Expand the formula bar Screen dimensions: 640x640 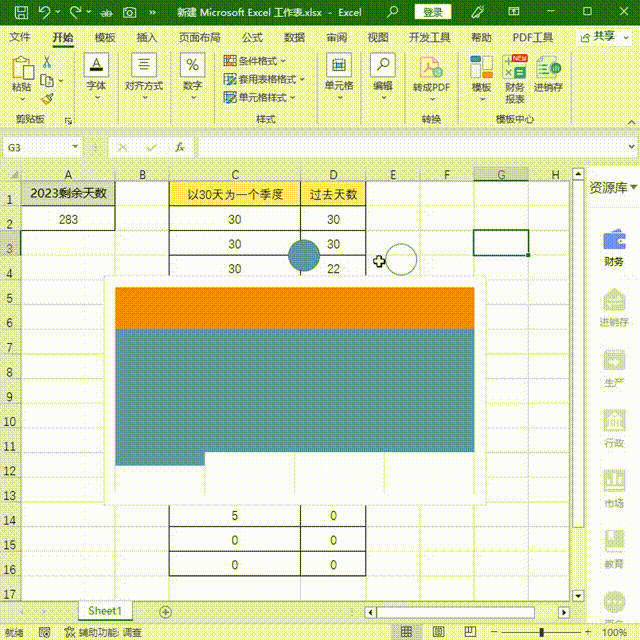pyautogui.click(x=631, y=147)
